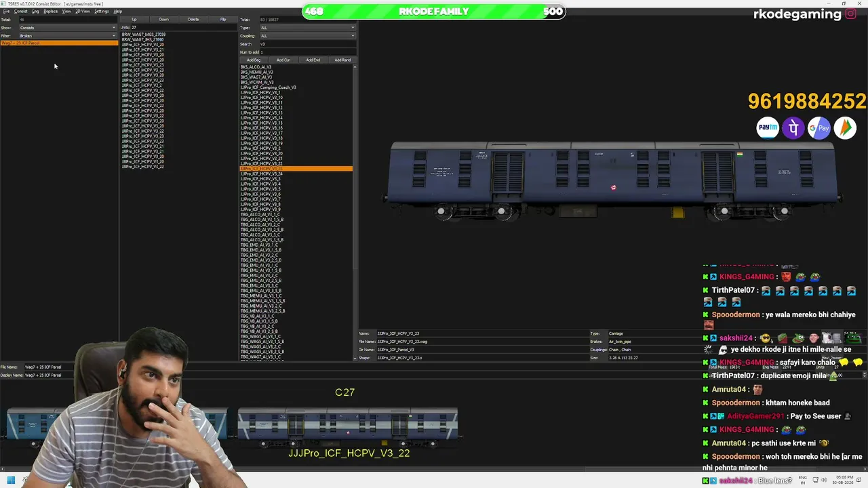The width and height of the screenshot is (868, 488).
Task: Expand the Coupling ALL dropdown
Action: [307, 36]
